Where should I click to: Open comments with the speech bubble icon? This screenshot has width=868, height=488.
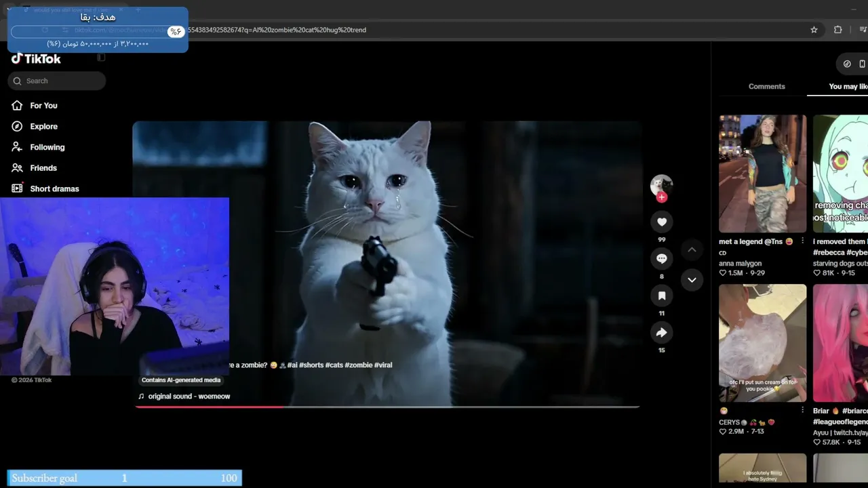click(662, 258)
